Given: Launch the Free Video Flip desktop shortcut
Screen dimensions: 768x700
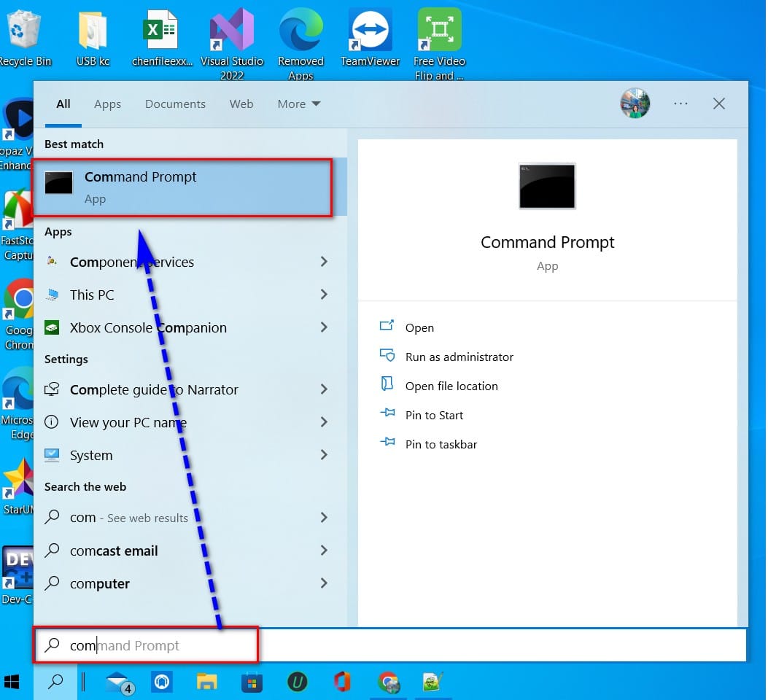Looking at the screenshot, I should 439,43.
